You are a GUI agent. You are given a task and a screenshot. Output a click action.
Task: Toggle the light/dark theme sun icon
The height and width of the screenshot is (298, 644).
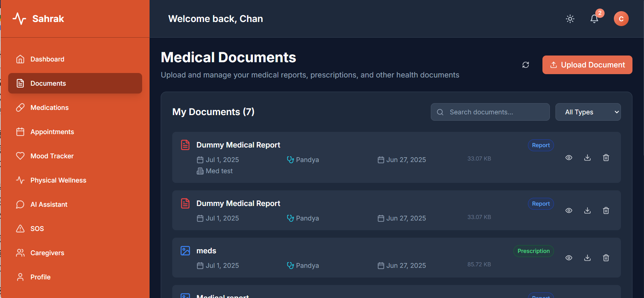click(570, 19)
